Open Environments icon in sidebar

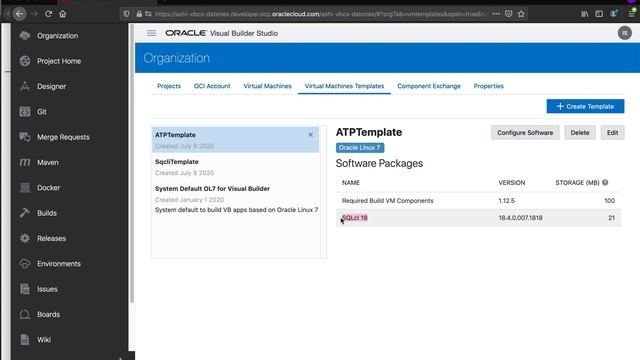click(25, 263)
